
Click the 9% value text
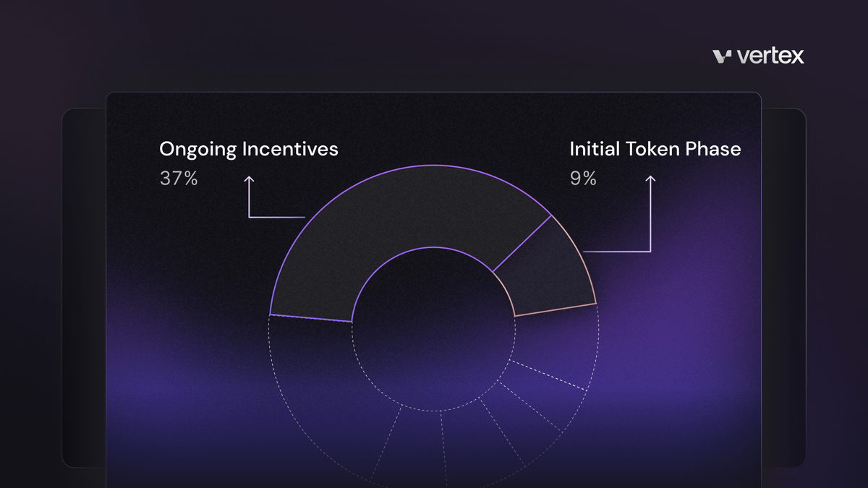[x=583, y=179]
